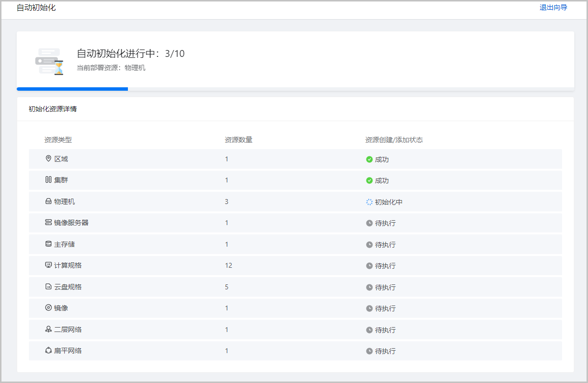Image resolution: width=588 pixels, height=383 pixels.
Task: Click the 云盘规格 disk icon
Action: pos(48,287)
